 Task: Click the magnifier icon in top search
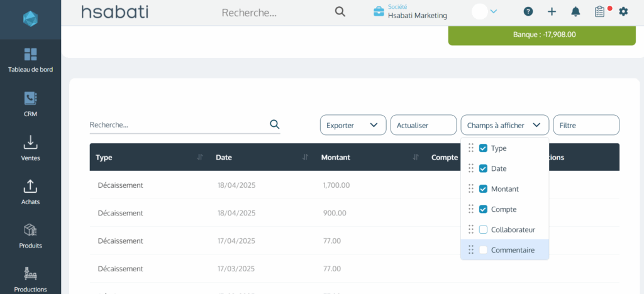coord(340,12)
